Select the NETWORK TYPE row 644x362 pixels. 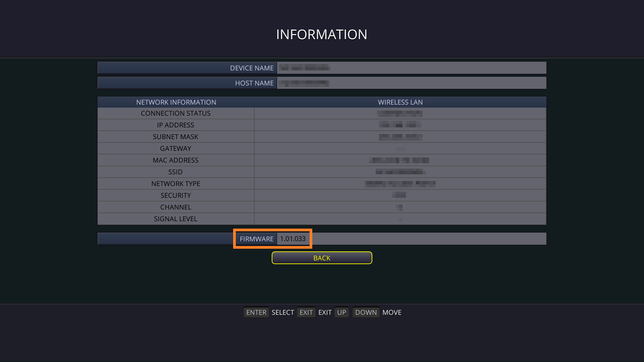176,184
